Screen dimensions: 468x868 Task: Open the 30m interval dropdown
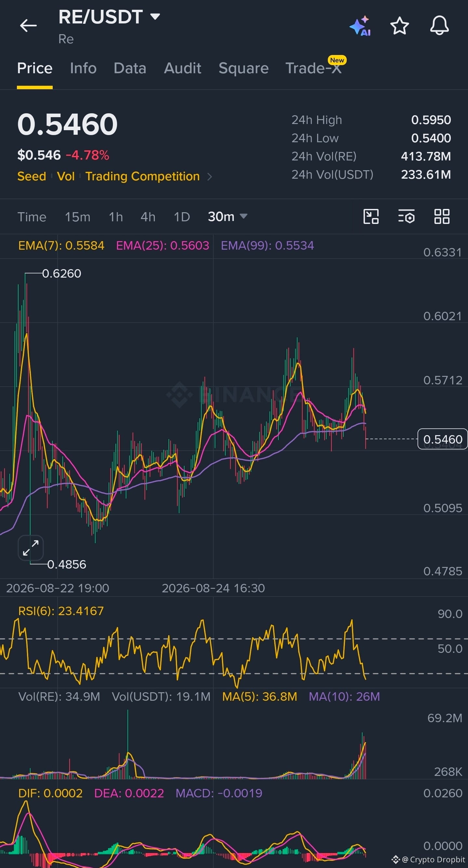click(x=228, y=217)
